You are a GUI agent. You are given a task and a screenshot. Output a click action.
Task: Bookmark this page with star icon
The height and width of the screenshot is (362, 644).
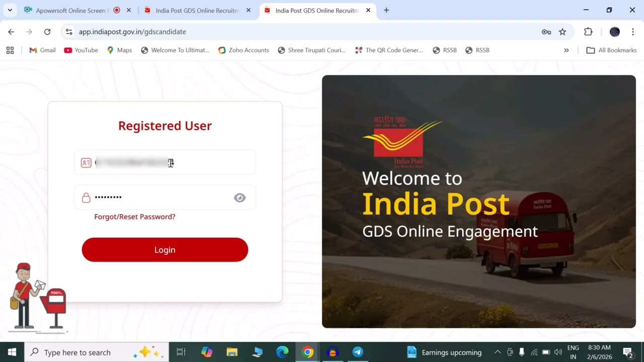(x=562, y=32)
